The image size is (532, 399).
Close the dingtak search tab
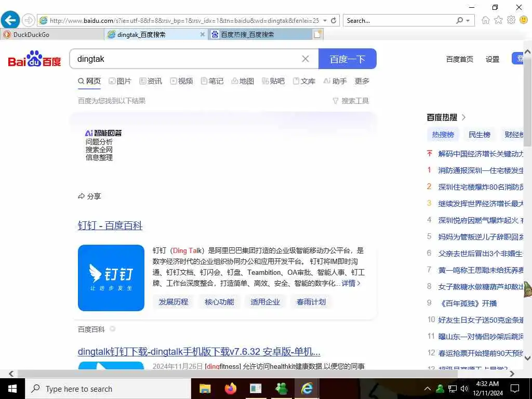pyautogui.click(x=202, y=34)
